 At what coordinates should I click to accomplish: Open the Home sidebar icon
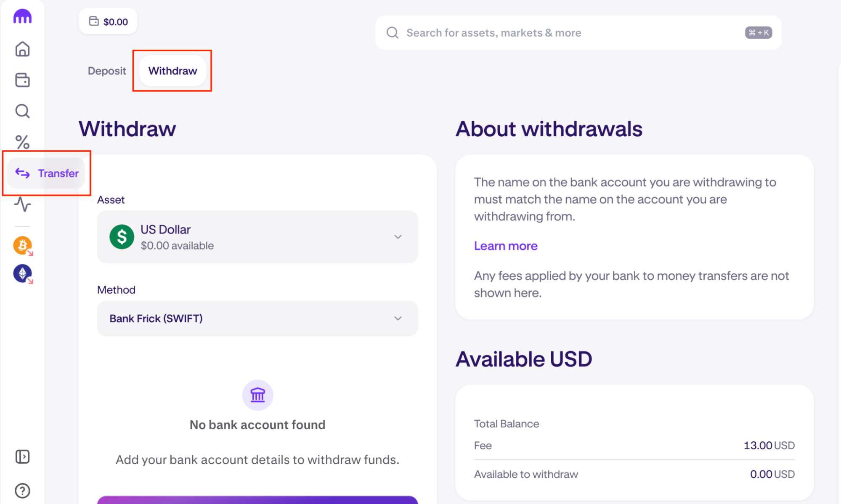click(x=22, y=49)
